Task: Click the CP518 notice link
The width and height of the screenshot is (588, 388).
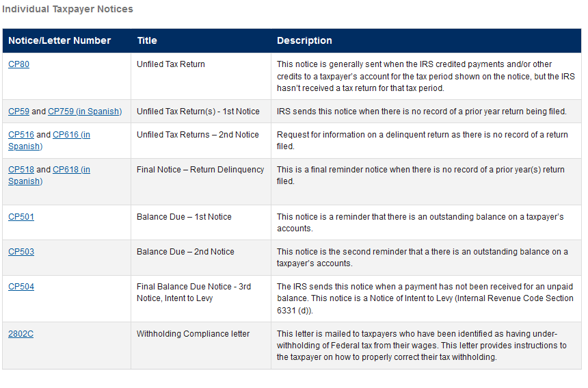Action: [x=21, y=170]
